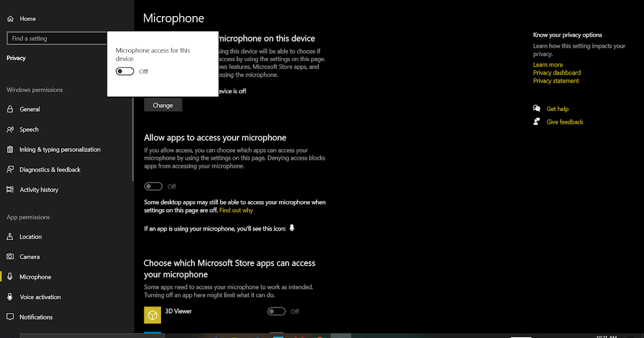Turn on microphone access for 3D Viewer
Viewport: 644px width, 338px height.
coord(276,311)
